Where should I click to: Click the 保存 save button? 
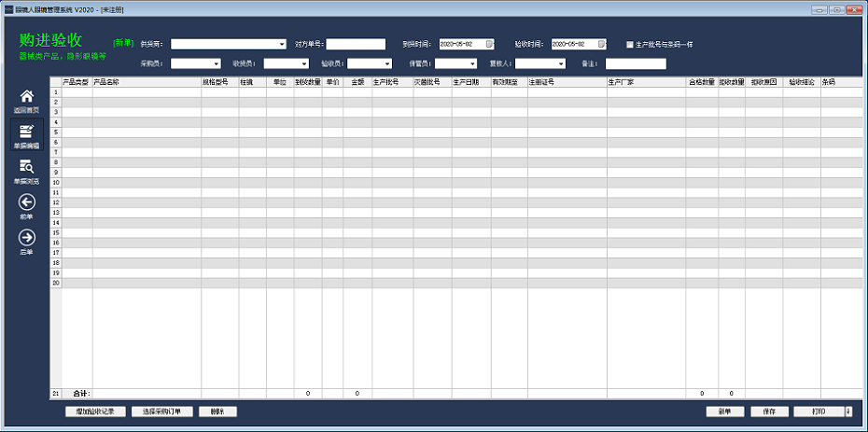coord(769,411)
